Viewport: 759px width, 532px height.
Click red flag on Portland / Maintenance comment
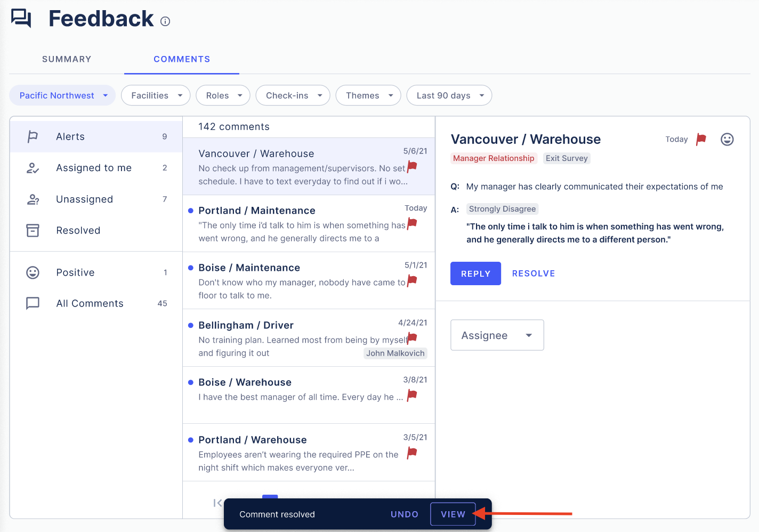(412, 223)
